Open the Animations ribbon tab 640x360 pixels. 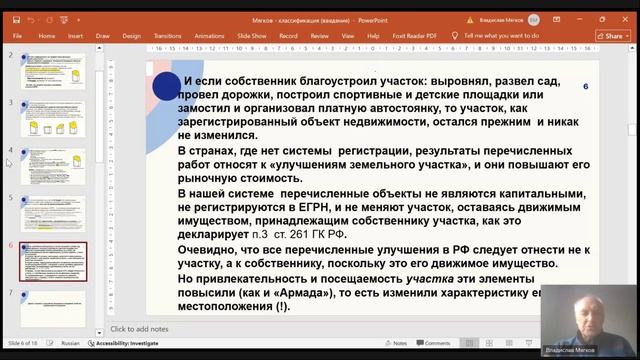209,36
